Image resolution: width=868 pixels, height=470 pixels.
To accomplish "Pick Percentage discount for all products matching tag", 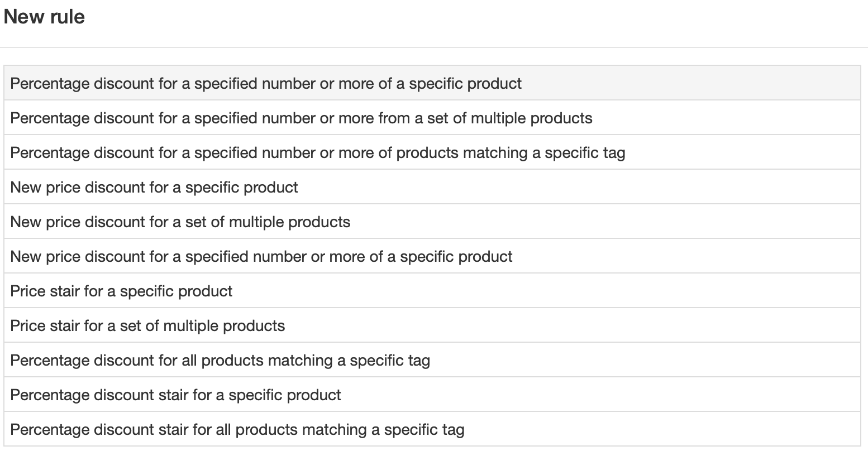I will [220, 361].
